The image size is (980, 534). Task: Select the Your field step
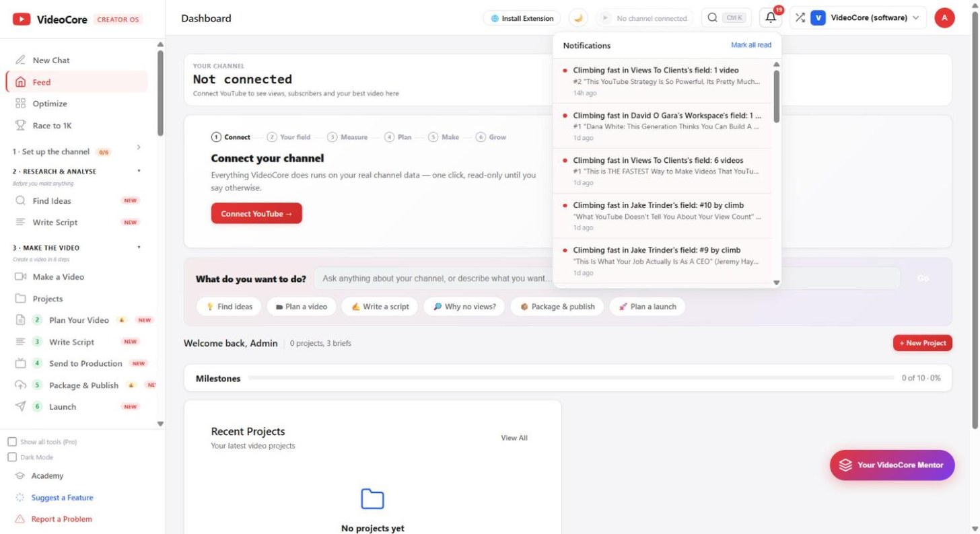tap(289, 137)
